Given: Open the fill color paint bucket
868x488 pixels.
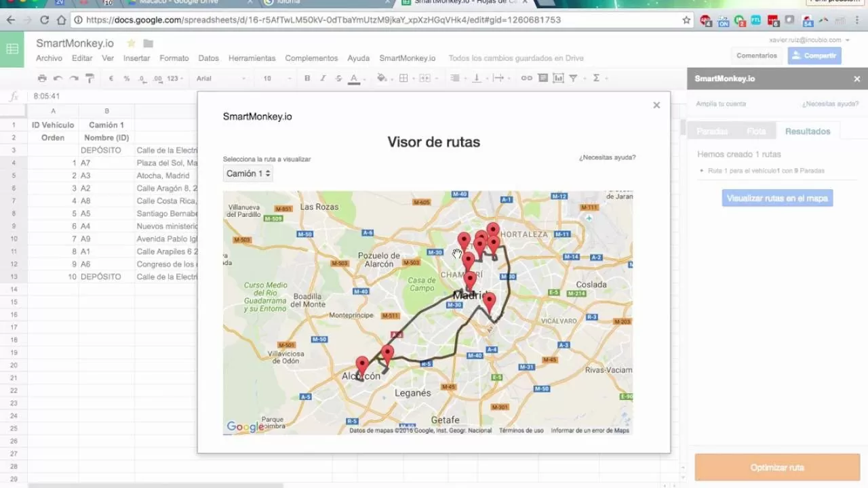Looking at the screenshot, I should [x=382, y=79].
